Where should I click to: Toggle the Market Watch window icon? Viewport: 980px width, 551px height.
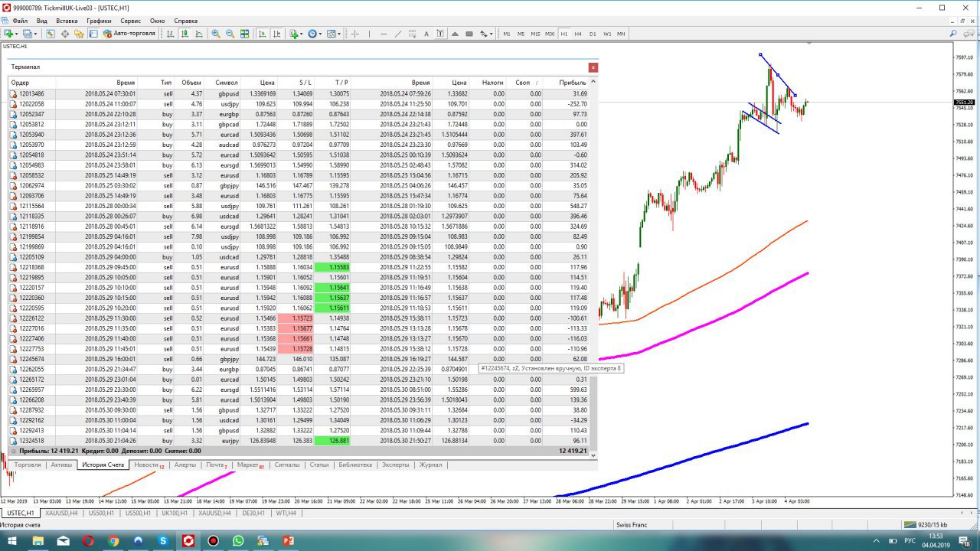50,34
